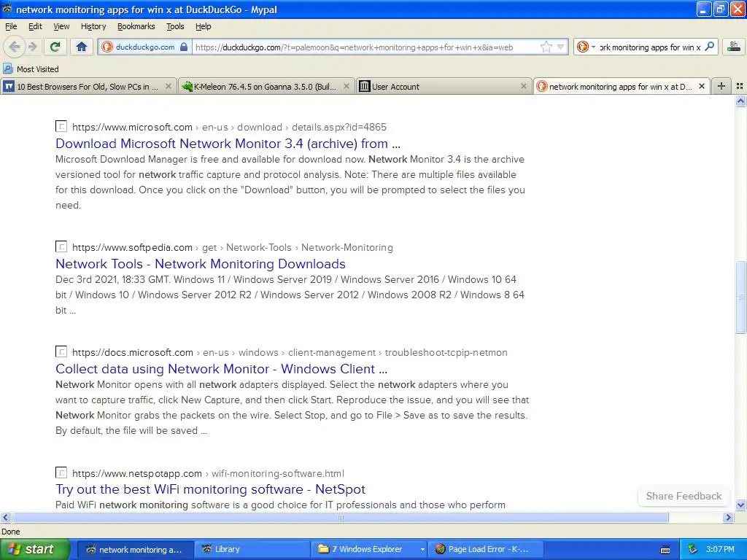Open Download Microsoft Network Monitor 3.4 result
The image size is (747, 560).
(228, 144)
